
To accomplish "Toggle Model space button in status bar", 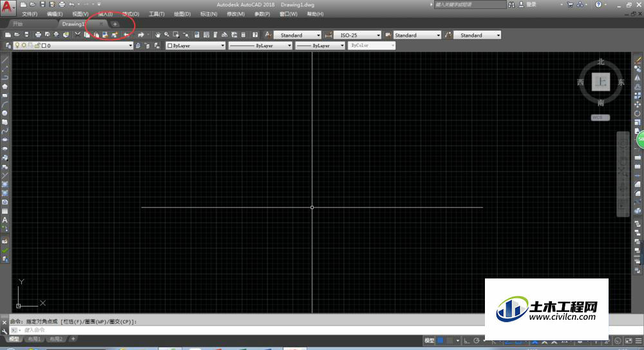I will tap(429, 340).
